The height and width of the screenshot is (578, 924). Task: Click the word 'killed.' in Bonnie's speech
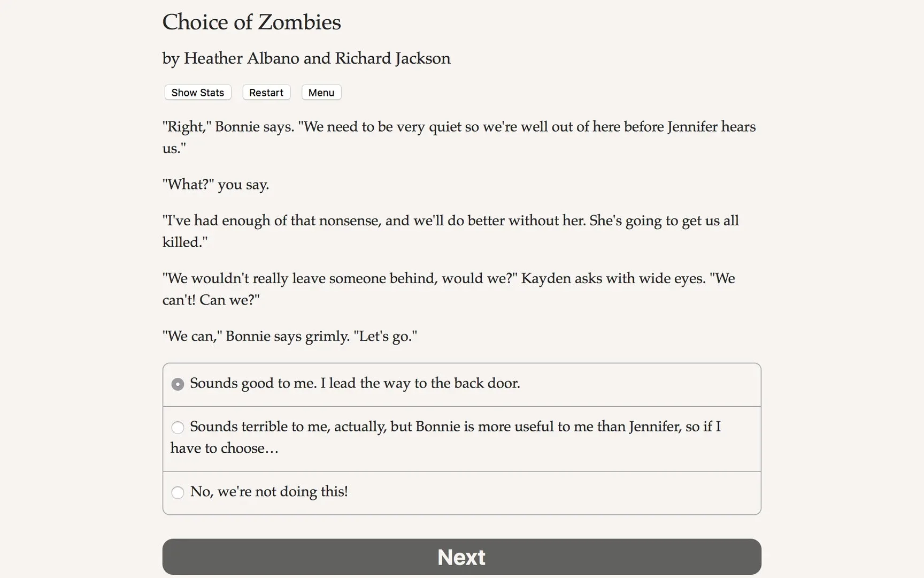185,242
